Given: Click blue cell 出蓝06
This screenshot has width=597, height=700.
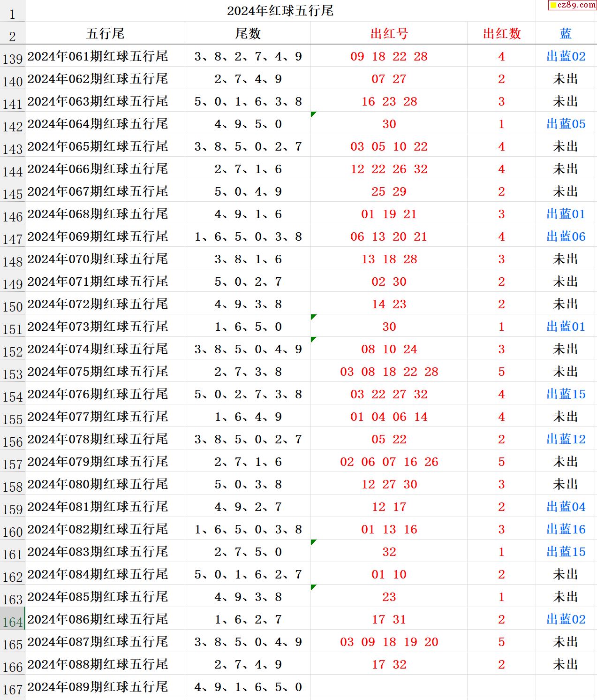Looking at the screenshot, I should pyautogui.click(x=566, y=236).
